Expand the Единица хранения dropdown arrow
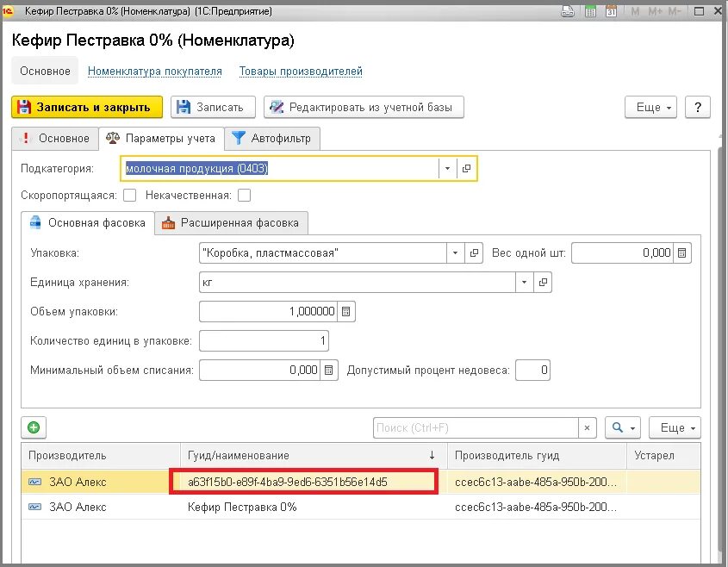The width and height of the screenshot is (728, 567). [524, 283]
